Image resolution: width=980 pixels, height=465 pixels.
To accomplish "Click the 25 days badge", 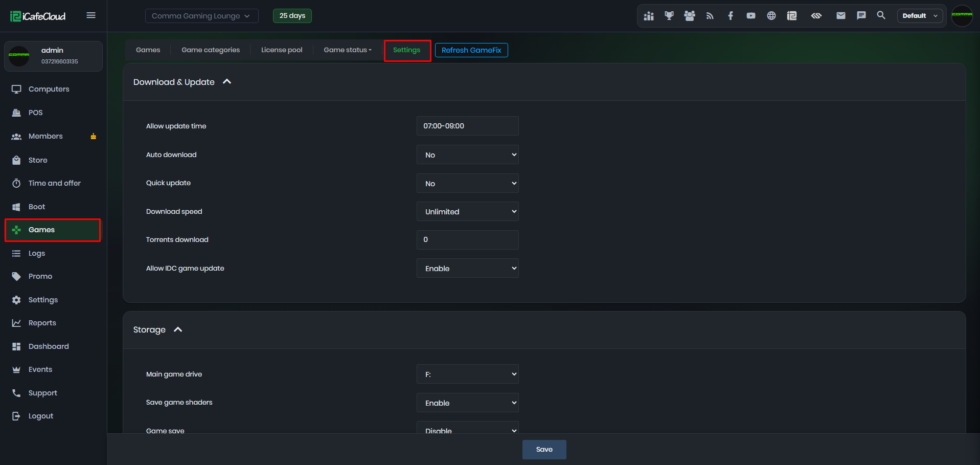I will click(292, 16).
